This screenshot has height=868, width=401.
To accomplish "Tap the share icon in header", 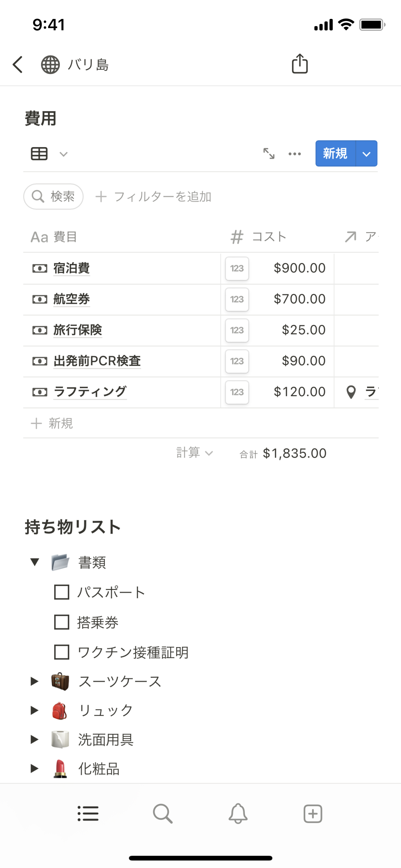I will pyautogui.click(x=299, y=64).
